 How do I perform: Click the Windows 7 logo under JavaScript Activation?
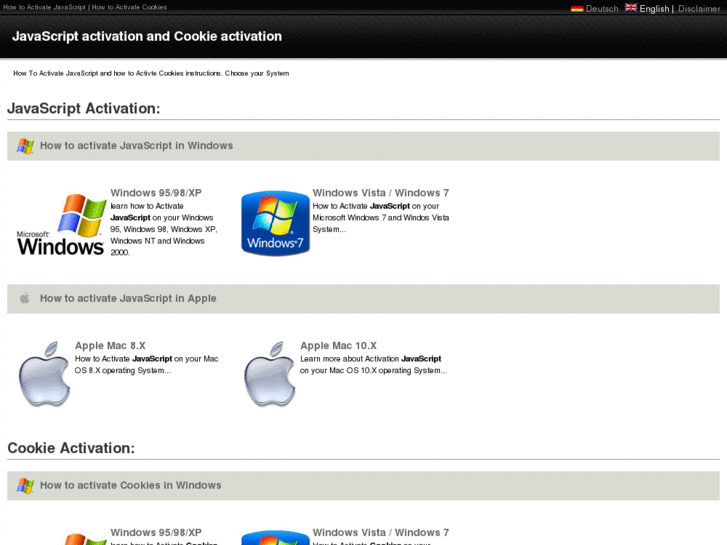[x=275, y=223]
